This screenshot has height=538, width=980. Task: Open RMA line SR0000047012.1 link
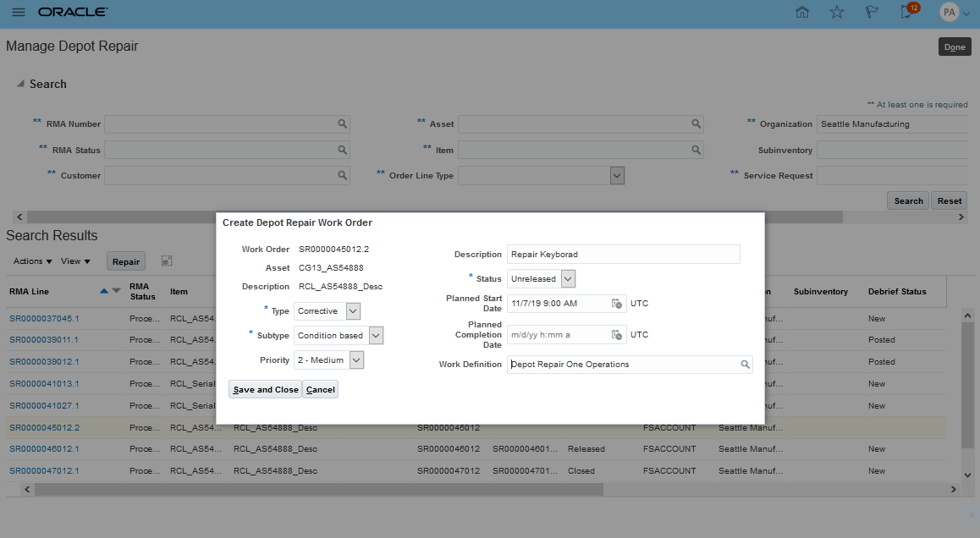44,470
